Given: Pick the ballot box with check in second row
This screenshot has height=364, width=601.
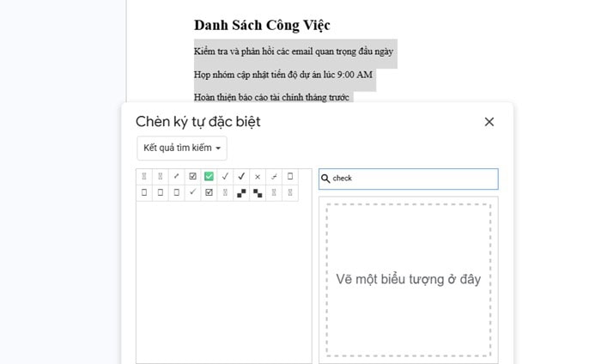Looking at the screenshot, I should (x=209, y=193).
